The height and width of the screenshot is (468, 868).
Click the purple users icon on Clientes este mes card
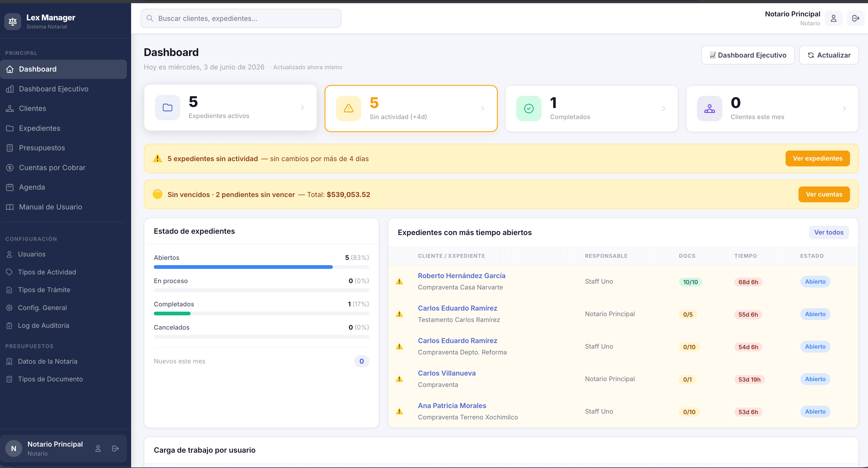[x=709, y=108]
